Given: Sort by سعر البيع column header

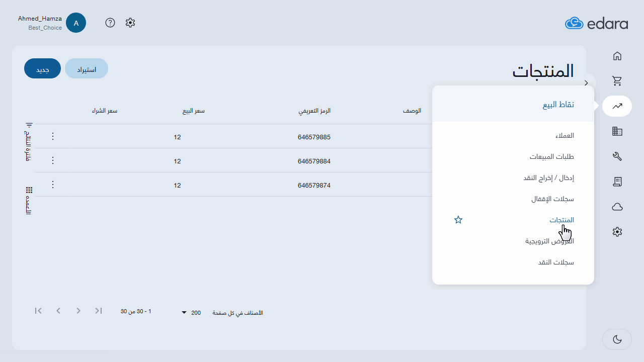Looking at the screenshot, I should (193, 111).
